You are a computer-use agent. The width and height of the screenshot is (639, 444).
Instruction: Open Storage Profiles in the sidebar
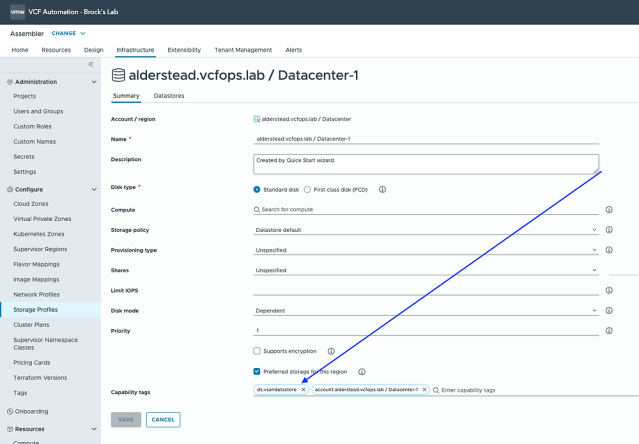(x=35, y=310)
